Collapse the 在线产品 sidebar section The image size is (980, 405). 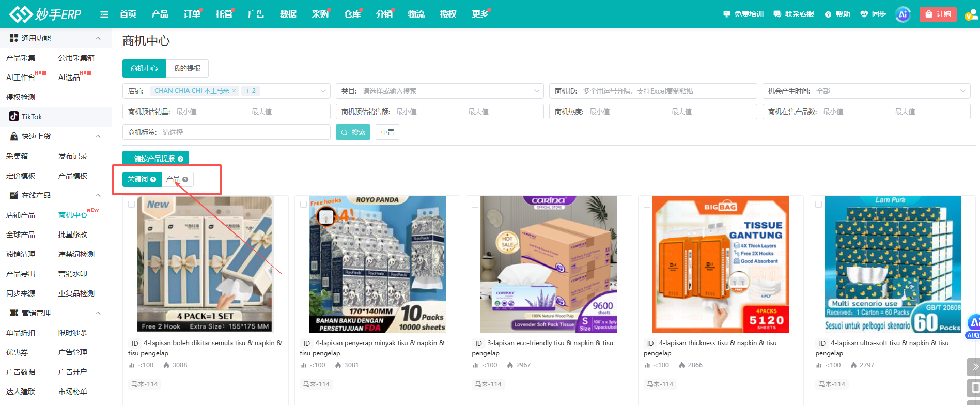(x=98, y=195)
